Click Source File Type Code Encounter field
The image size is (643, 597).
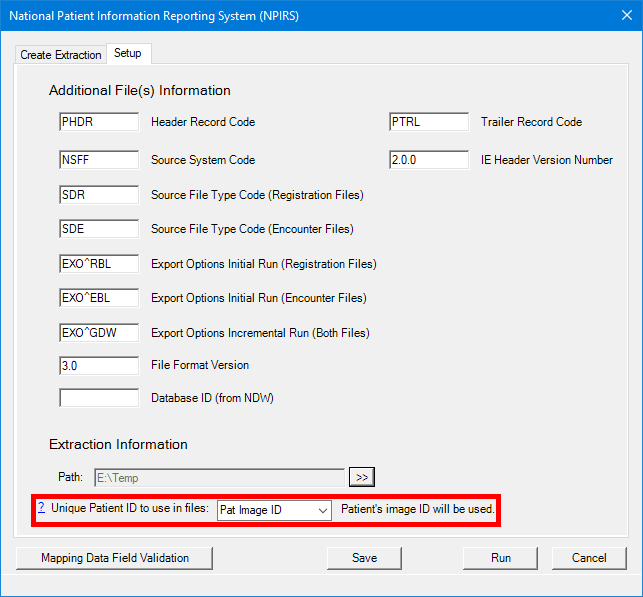98,229
